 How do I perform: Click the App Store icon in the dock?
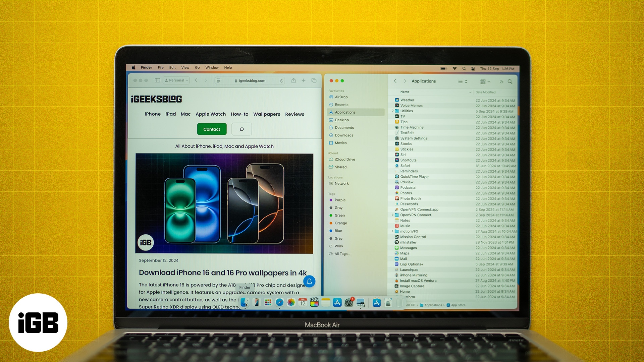point(337,303)
